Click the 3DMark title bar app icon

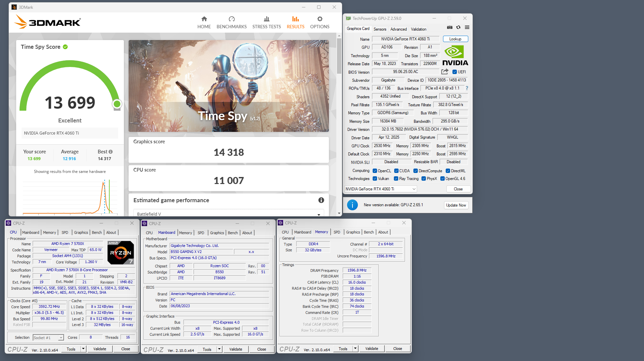coord(14,7)
